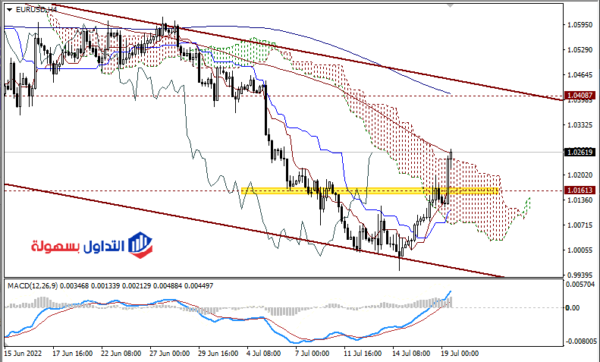Viewport: 600px width, 362px height.
Task: Click the -0.008005 MACD scale value
Action: click(581, 341)
